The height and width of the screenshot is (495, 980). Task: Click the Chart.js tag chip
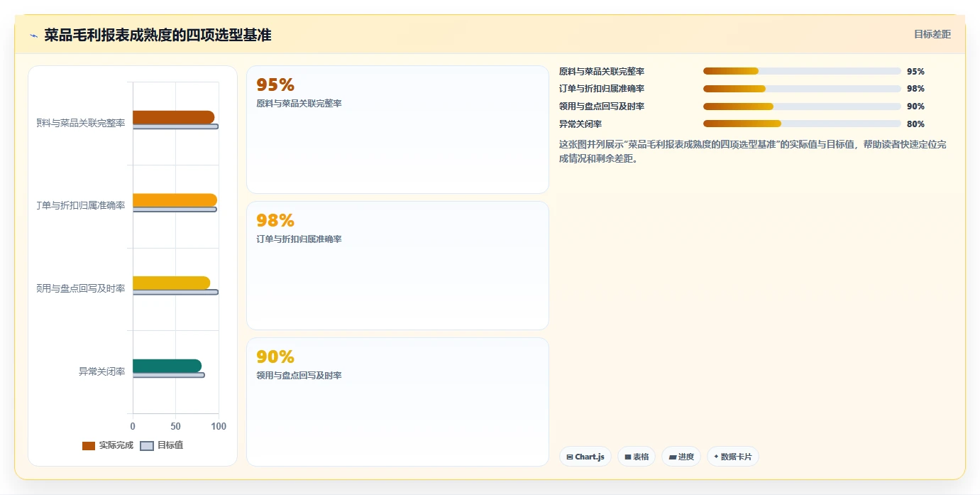click(x=585, y=457)
